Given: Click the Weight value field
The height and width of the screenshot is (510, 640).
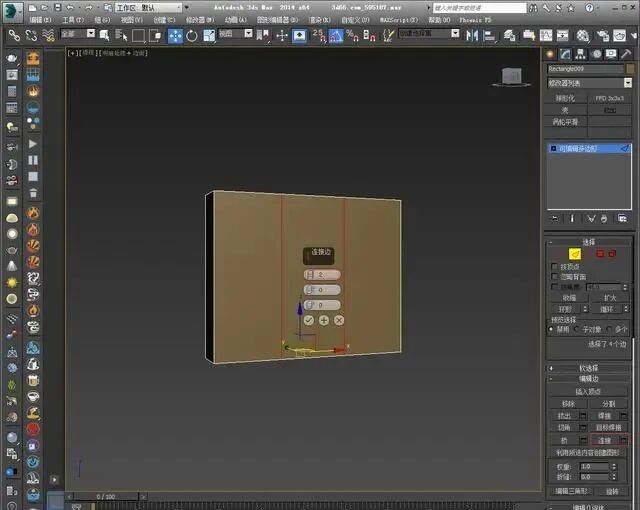Looking at the screenshot, I should [594, 466].
